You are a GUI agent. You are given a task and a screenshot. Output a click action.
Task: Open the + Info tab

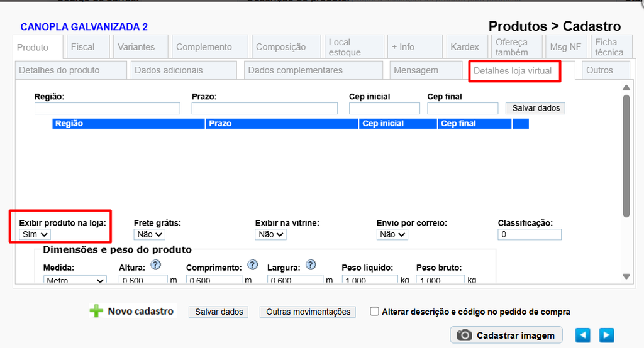[x=415, y=46]
